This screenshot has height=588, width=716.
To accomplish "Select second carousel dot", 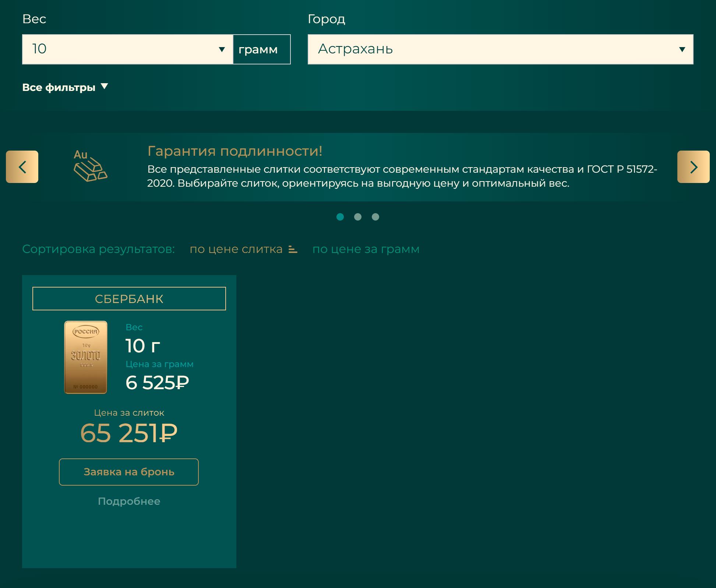I will click(x=358, y=217).
